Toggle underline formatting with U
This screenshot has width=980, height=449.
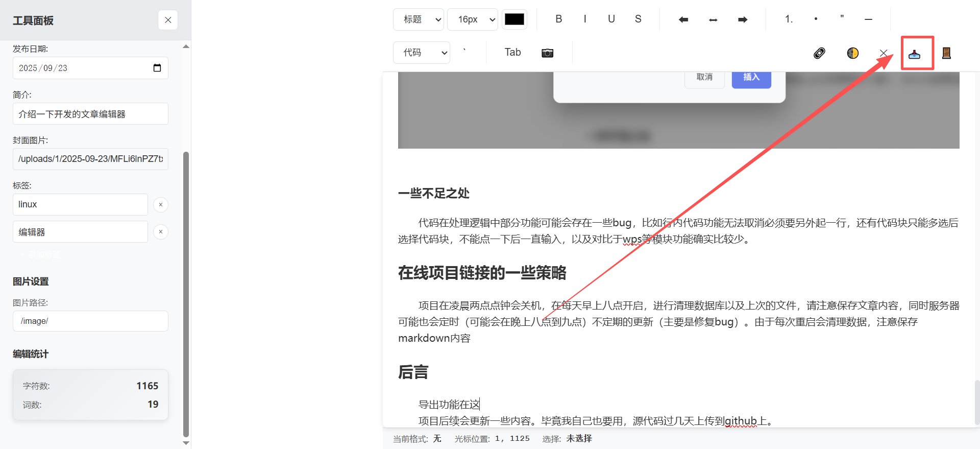click(611, 19)
